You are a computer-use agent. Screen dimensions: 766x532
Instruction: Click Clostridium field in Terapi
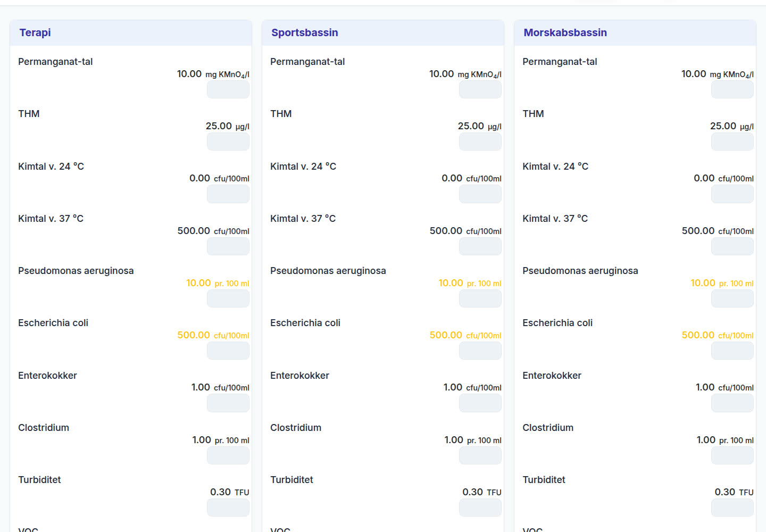tap(228, 455)
